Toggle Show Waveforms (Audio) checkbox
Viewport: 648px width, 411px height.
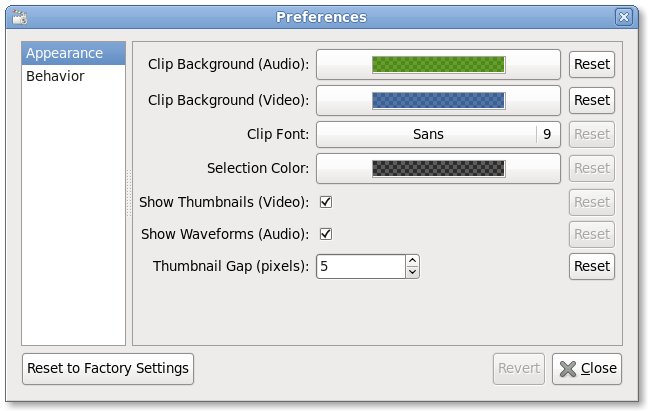tap(325, 234)
